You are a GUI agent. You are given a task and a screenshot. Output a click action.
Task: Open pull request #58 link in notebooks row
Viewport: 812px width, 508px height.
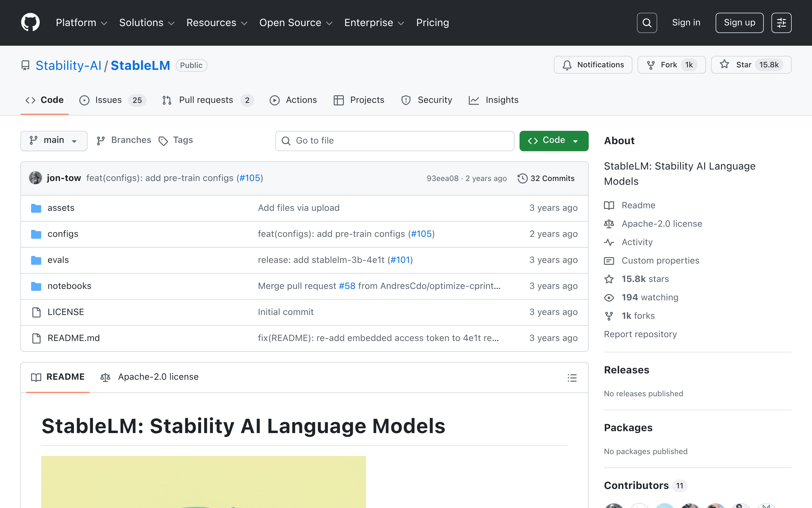point(347,286)
